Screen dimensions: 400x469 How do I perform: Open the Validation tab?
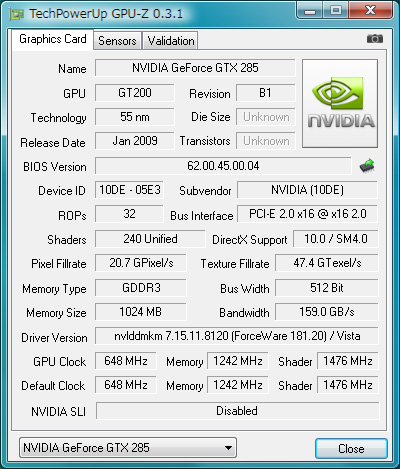[x=171, y=41]
